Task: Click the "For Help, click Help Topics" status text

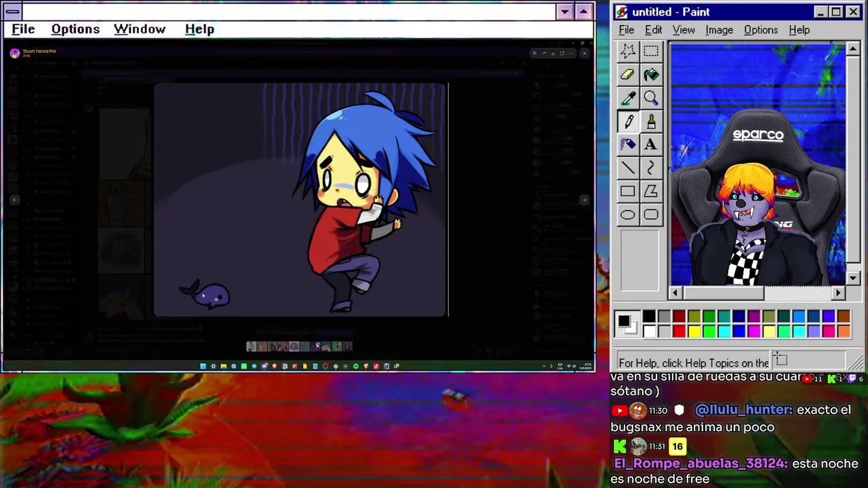Action: tap(694, 363)
